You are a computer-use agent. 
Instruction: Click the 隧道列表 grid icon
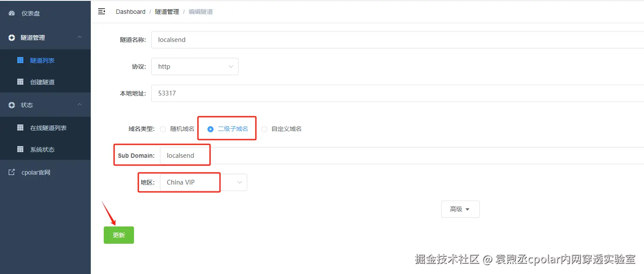[20, 61]
